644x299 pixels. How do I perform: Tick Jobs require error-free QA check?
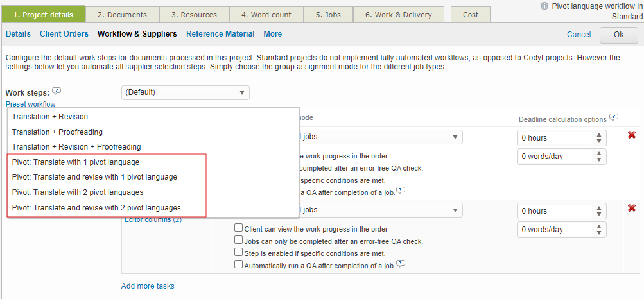(239, 241)
